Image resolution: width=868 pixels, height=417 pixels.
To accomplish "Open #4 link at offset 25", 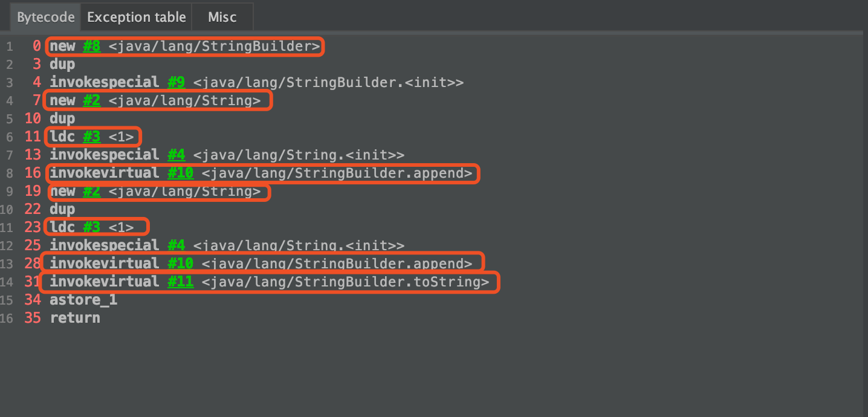I will (176, 245).
